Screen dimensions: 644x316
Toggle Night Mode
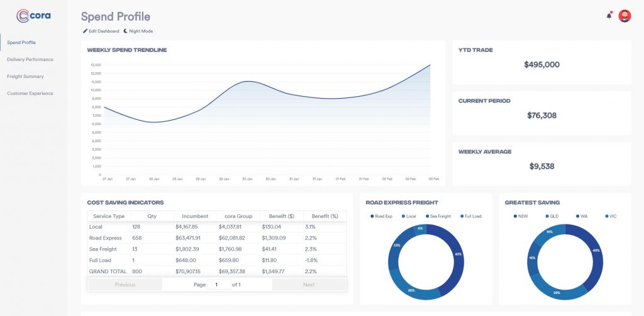pos(138,31)
